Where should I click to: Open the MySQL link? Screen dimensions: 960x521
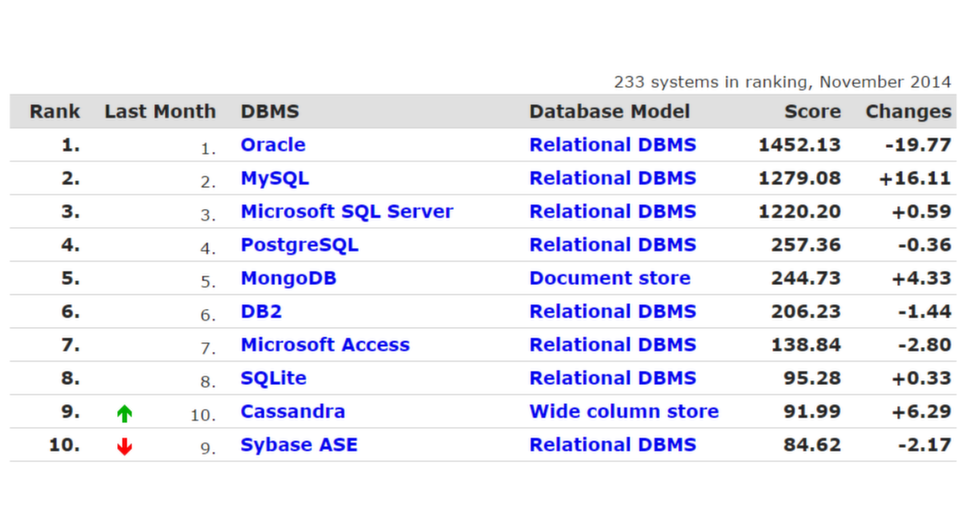[x=274, y=179]
